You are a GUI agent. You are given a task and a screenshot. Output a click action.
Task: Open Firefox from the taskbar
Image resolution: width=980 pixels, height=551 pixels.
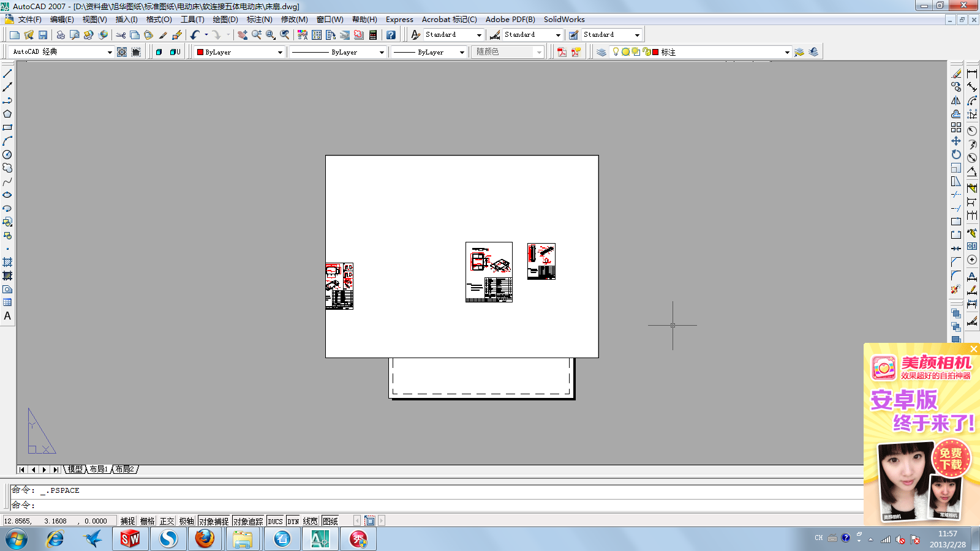(205, 539)
